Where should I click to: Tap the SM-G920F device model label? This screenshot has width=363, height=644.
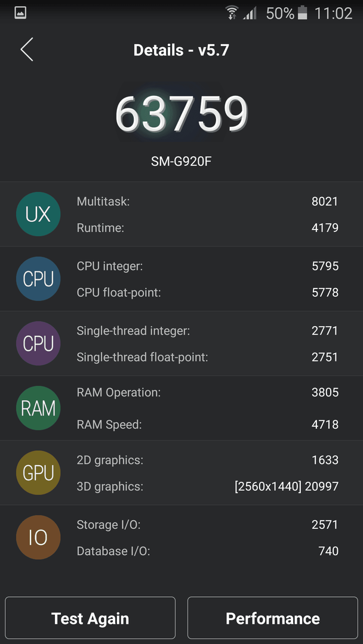(x=181, y=162)
